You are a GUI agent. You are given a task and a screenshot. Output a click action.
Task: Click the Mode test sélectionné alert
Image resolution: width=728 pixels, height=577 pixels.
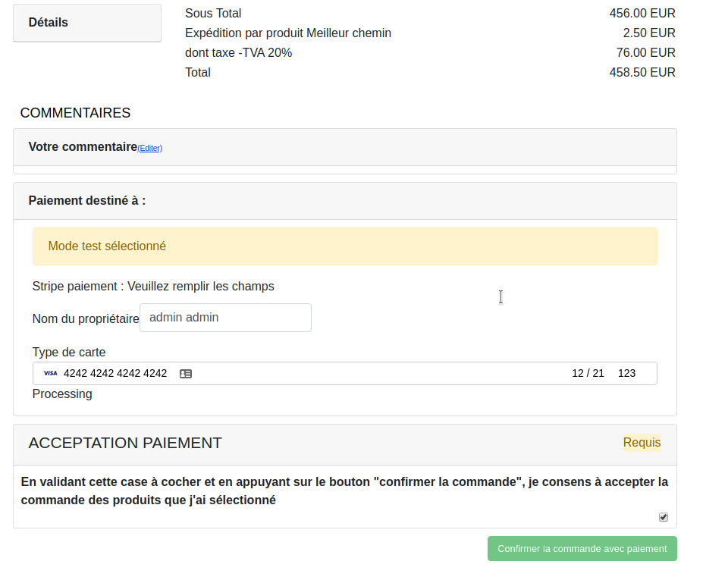tap(345, 246)
